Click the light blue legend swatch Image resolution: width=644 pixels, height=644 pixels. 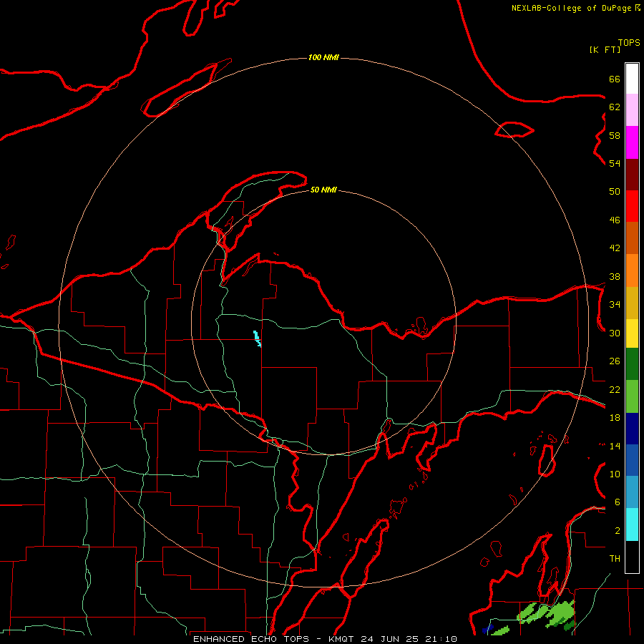[632, 492]
